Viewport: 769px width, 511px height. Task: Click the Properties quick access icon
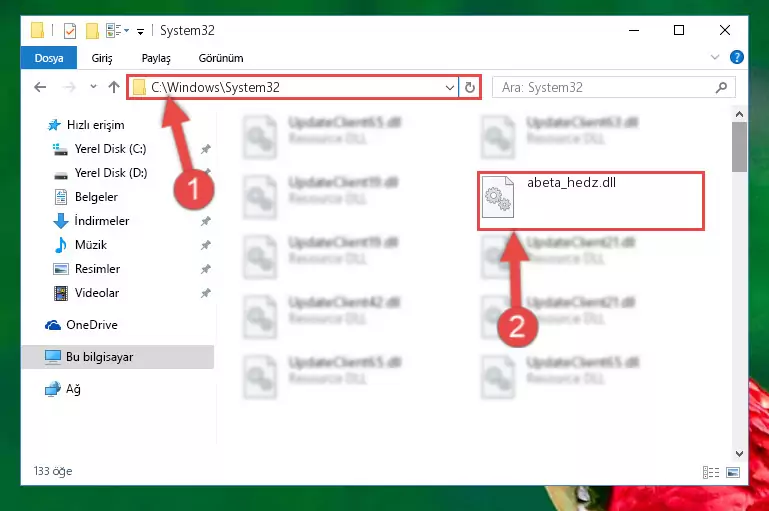[x=70, y=31]
